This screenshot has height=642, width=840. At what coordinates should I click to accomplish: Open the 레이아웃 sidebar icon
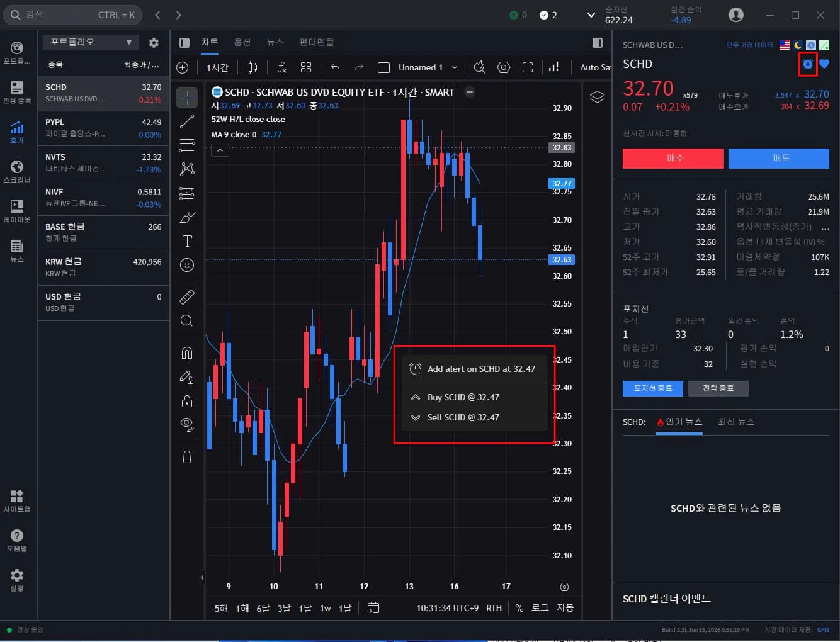(x=17, y=211)
